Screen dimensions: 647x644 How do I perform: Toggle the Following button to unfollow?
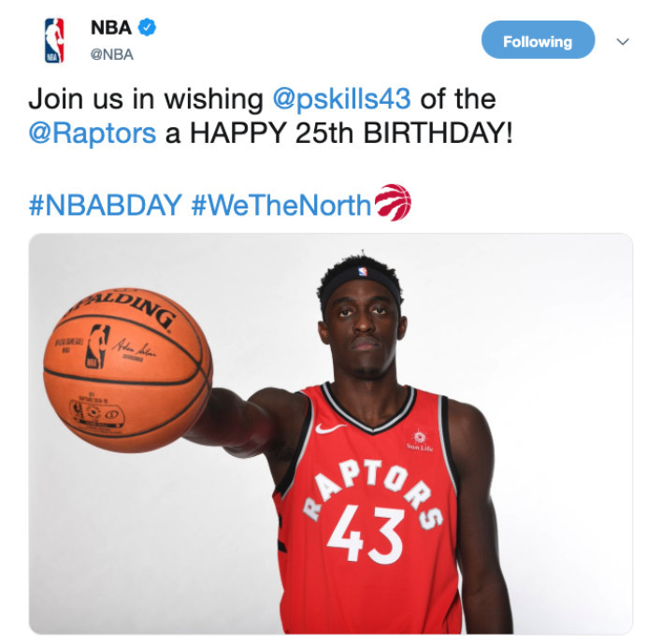coord(538,40)
